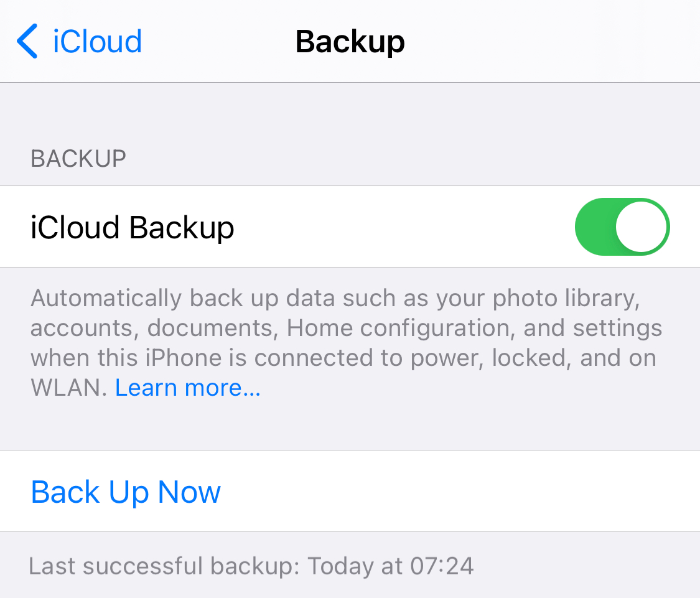Click empty space in the Back Up Now row
700x598 pixels.
(x=460, y=491)
